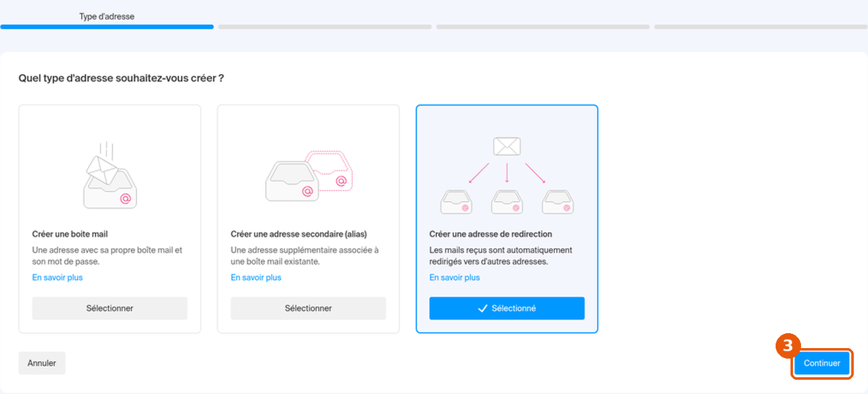This screenshot has width=868, height=394.
Task: Click the second grey progress step segment
Action: [325, 27]
